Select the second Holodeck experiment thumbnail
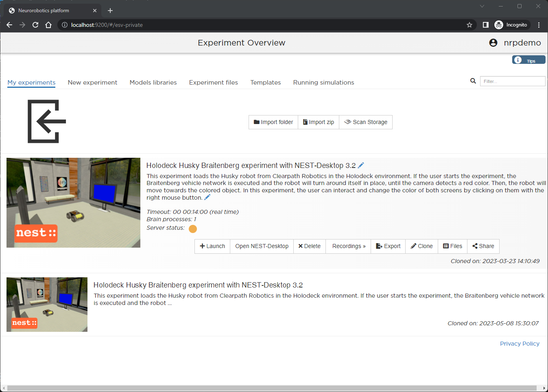Image resolution: width=548 pixels, height=392 pixels. pyautogui.click(x=47, y=305)
